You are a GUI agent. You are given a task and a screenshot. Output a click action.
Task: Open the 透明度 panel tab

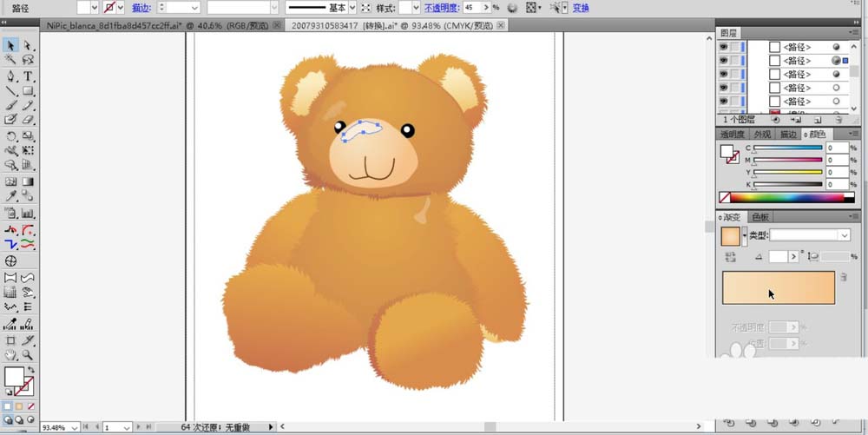point(732,134)
